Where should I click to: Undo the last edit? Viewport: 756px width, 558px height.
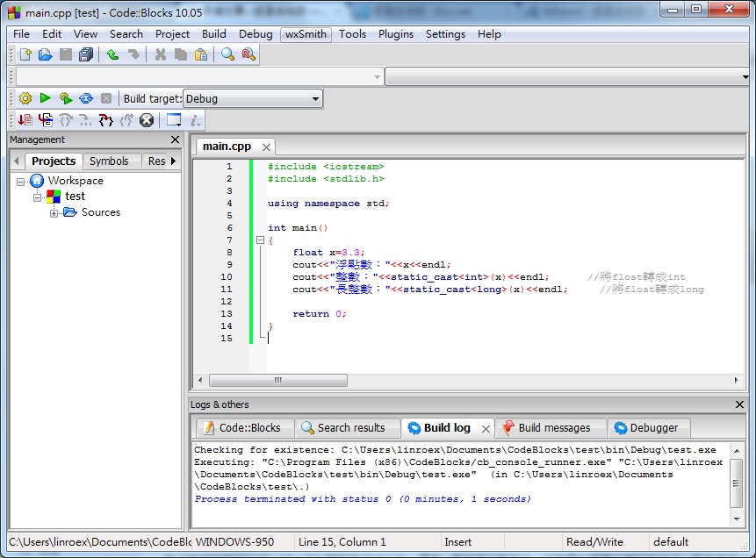pos(112,54)
